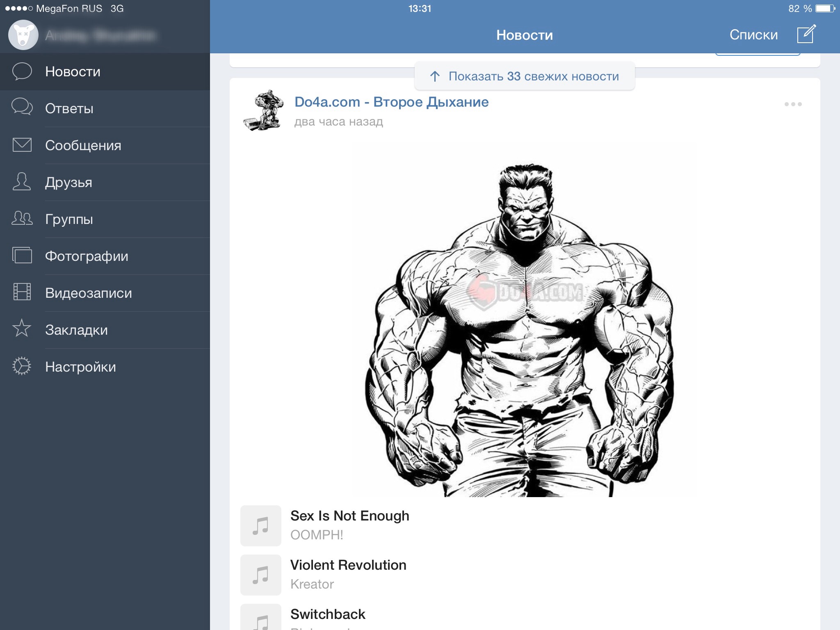Tap the user profile avatar
Image resolution: width=840 pixels, height=630 pixels.
coord(23,35)
